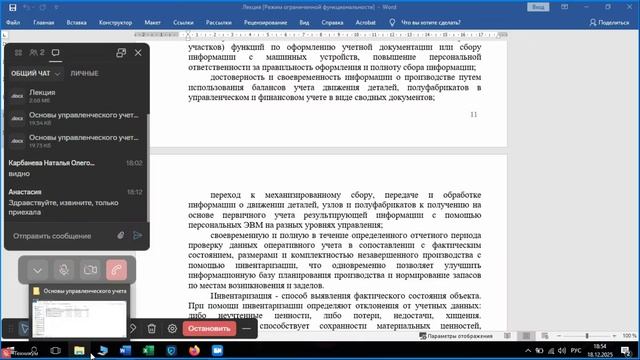Open the Ссылки ribbon tab
The image size is (640, 360).
click(183, 22)
